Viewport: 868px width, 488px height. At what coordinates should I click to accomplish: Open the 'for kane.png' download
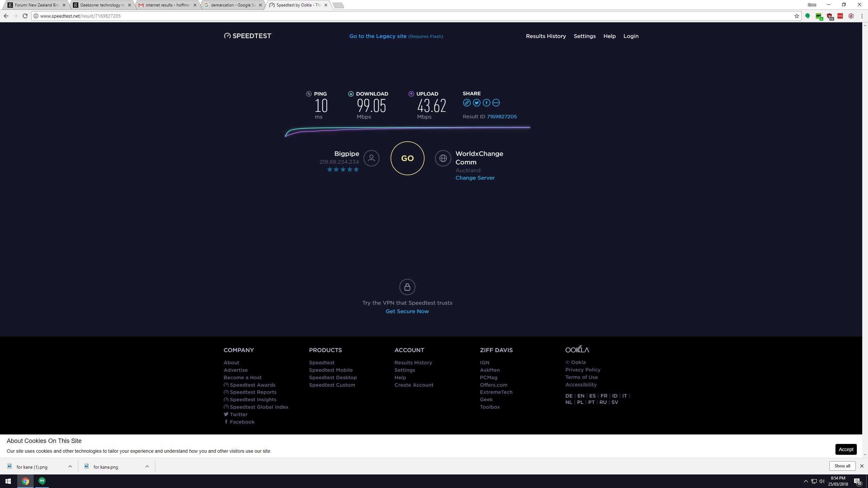point(106,467)
